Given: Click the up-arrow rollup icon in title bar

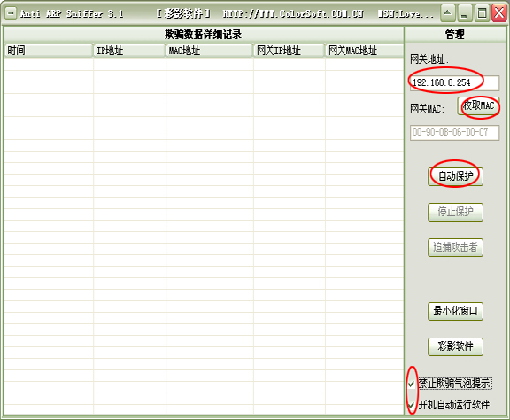Looking at the screenshot, I should point(448,13).
